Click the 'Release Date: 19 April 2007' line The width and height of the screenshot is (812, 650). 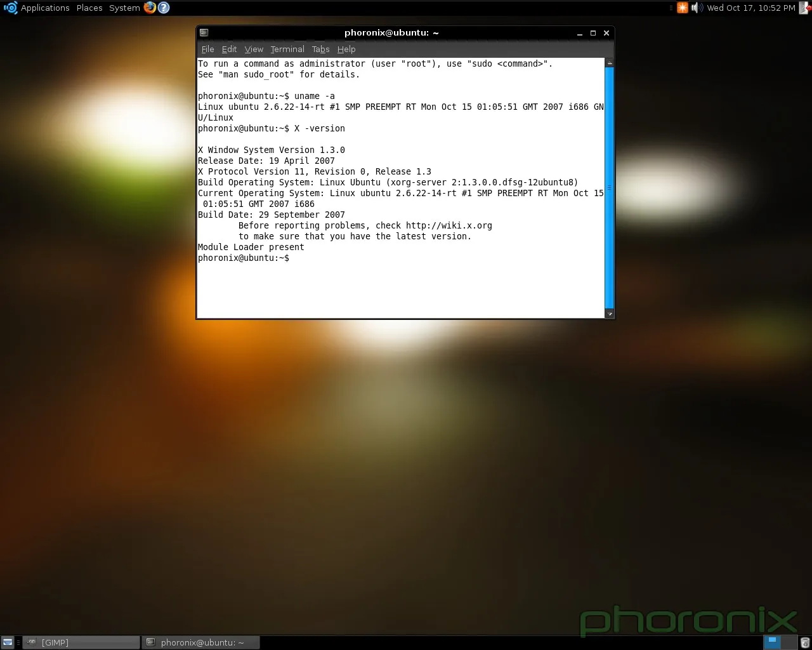(x=266, y=161)
